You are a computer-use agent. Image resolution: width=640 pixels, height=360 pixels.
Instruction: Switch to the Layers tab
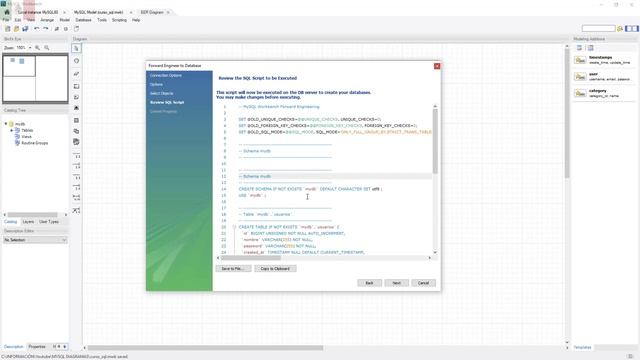[28, 222]
